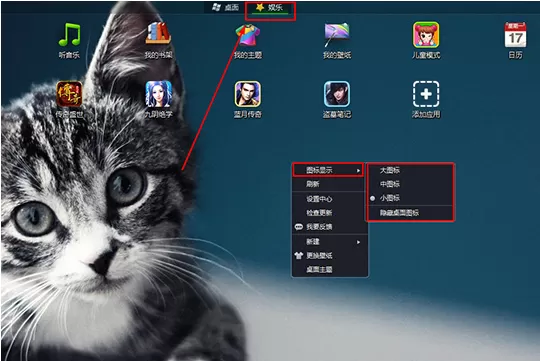
Task: Open the 我的壁纸 wallpaper icon
Action: pyautogui.click(x=337, y=34)
